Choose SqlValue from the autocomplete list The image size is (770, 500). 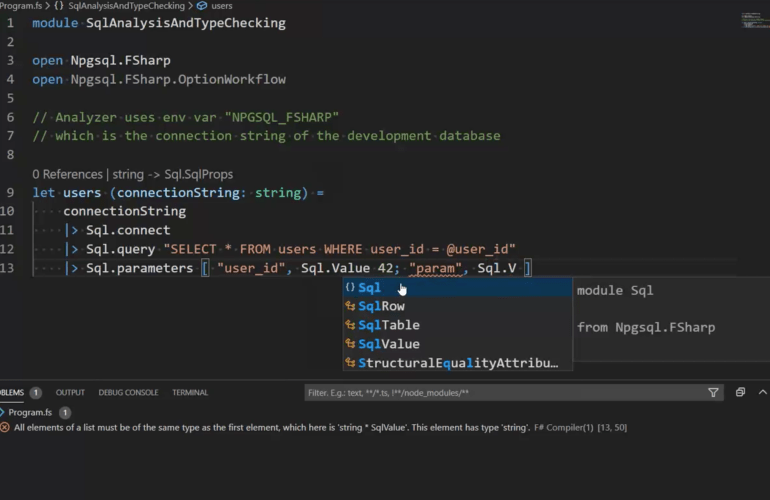point(389,345)
